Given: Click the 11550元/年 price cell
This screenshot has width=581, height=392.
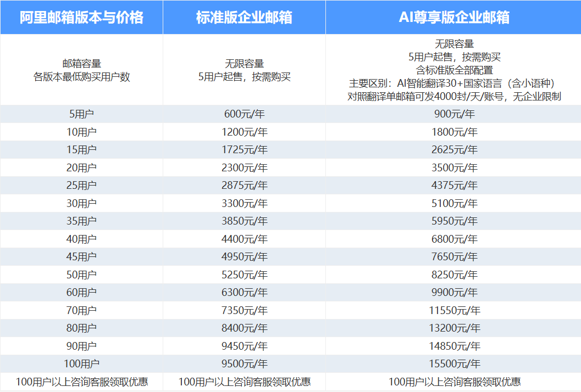Looking at the screenshot, I should point(454,310).
